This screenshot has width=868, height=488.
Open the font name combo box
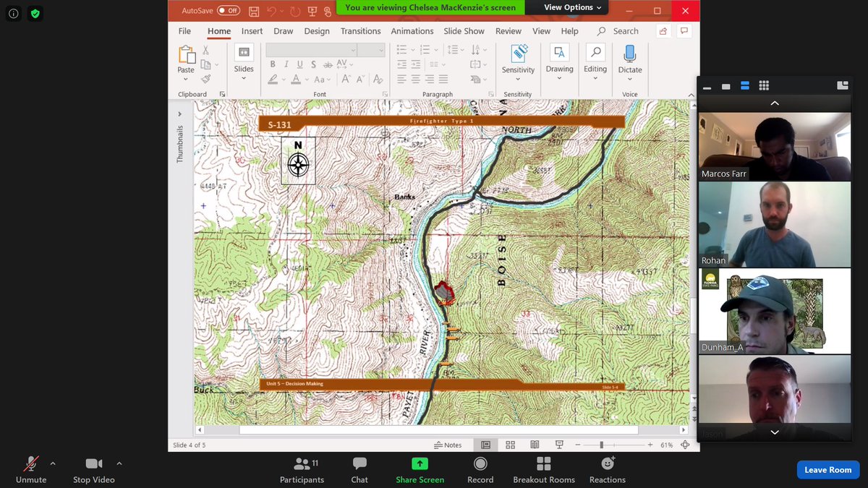tap(312, 50)
